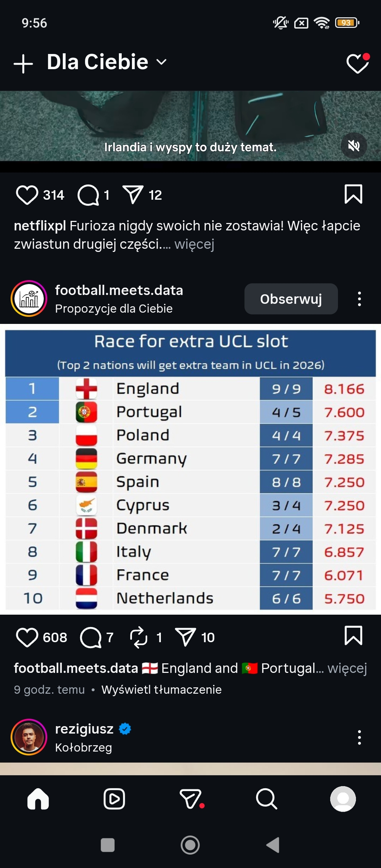The height and width of the screenshot is (868, 381).
Task: Open Reels tab in bottom bar
Action: (x=114, y=799)
